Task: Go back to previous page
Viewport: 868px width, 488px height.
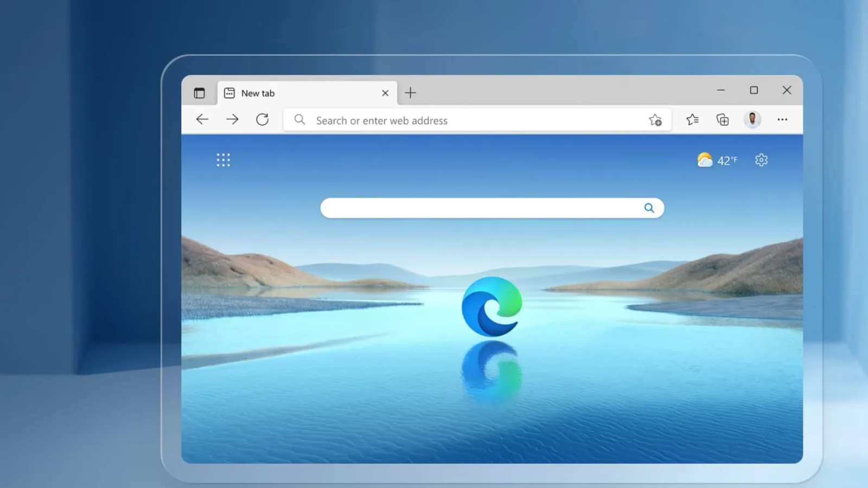Action: point(202,120)
